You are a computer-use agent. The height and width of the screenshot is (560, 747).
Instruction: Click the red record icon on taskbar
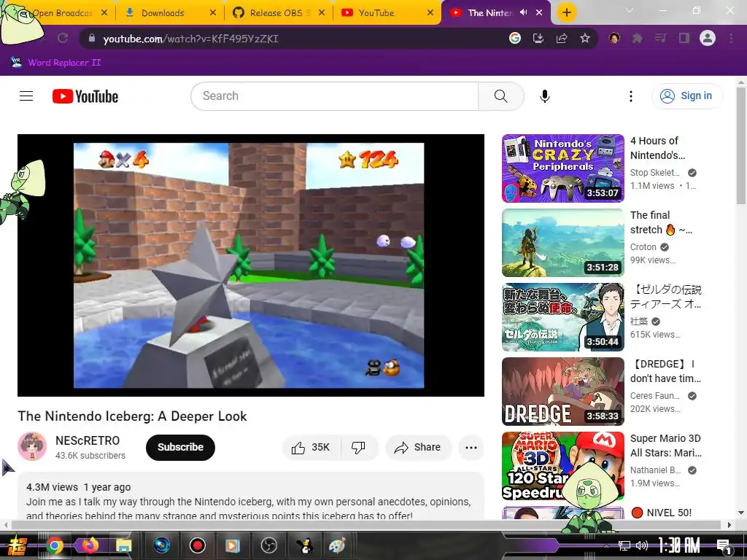[x=197, y=545]
